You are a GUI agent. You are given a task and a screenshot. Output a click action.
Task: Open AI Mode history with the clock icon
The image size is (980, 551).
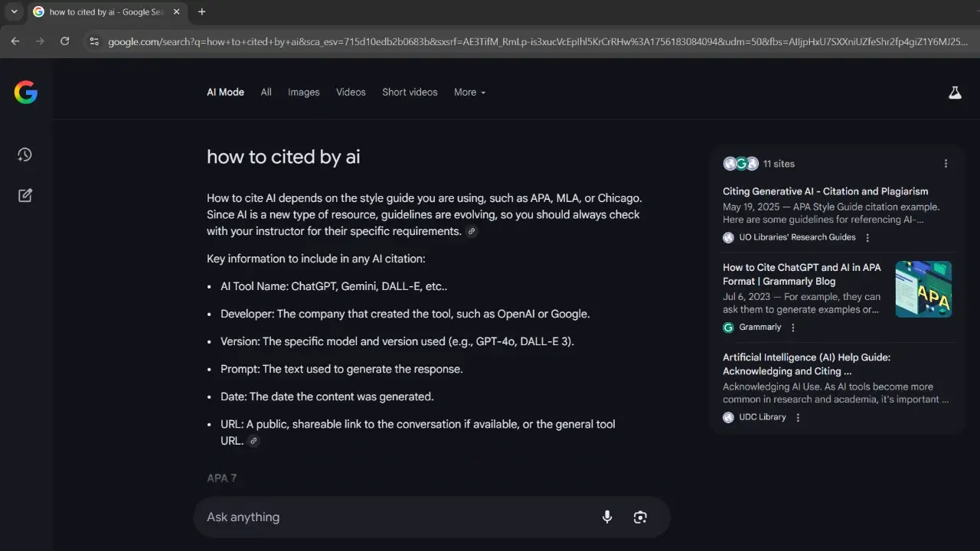tap(24, 155)
